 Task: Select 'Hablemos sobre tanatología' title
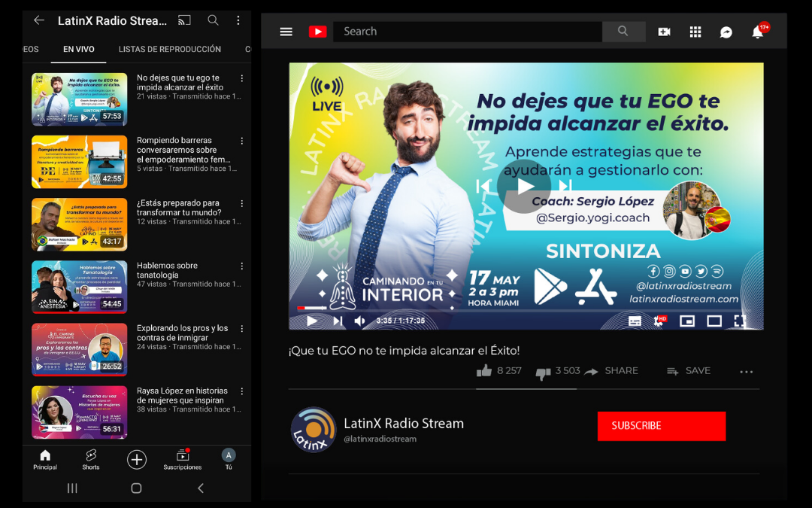[167, 271]
